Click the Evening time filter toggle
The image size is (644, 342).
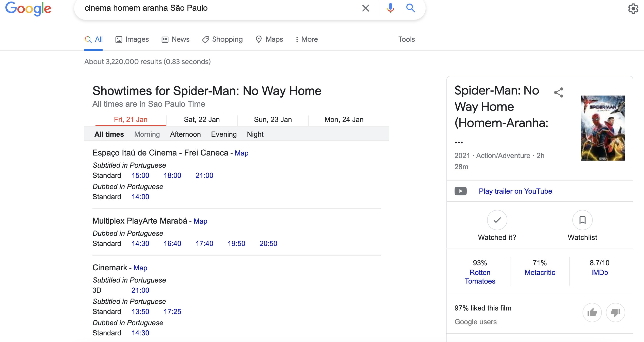[224, 134]
